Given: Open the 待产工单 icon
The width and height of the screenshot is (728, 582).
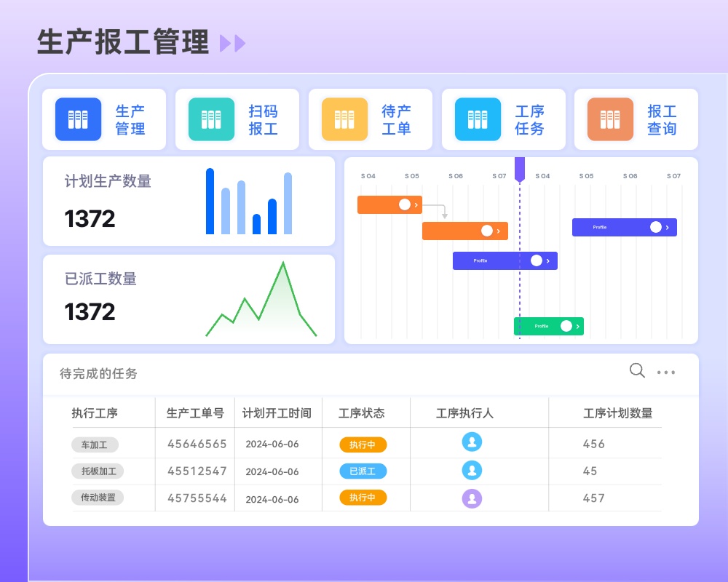Looking at the screenshot, I should click(344, 119).
